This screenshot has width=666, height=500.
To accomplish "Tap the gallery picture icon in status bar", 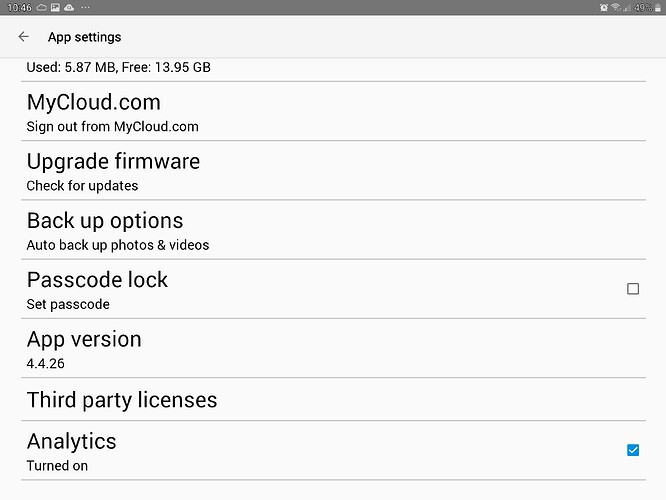I will click(56, 7).
